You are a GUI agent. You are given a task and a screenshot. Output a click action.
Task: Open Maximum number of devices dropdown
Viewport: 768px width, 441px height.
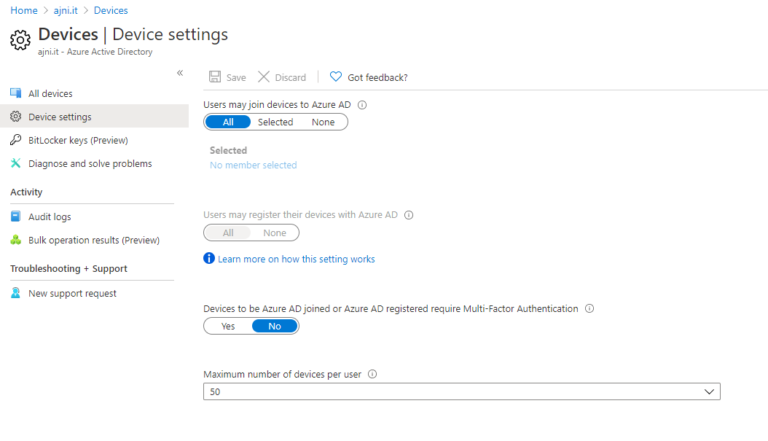point(462,392)
